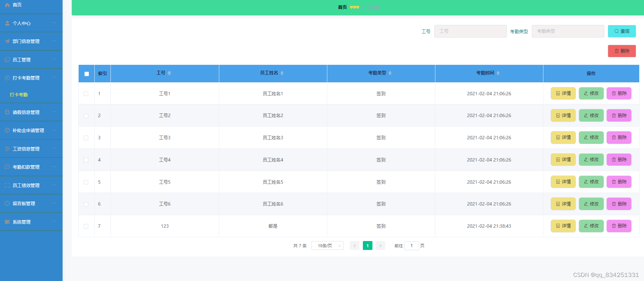The width and height of the screenshot is (644, 281).
Task: Click the red 删除 batch delete button
Action: point(622,51)
